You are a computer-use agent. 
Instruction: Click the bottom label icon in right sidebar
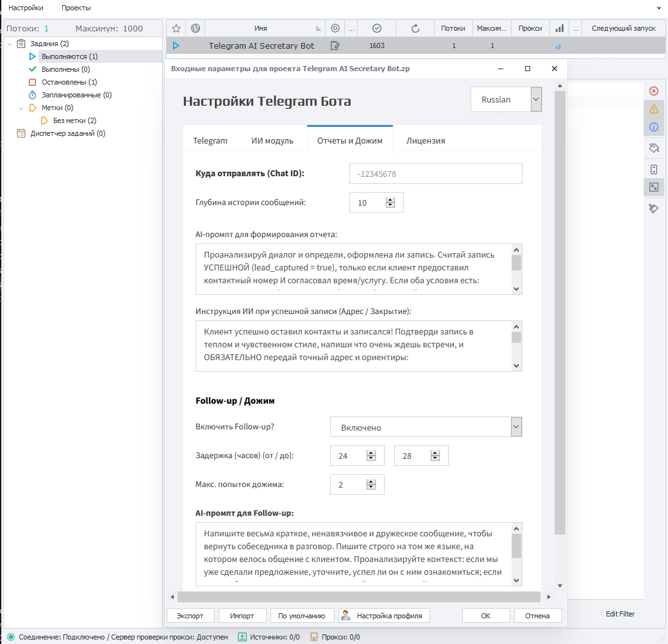click(x=654, y=208)
